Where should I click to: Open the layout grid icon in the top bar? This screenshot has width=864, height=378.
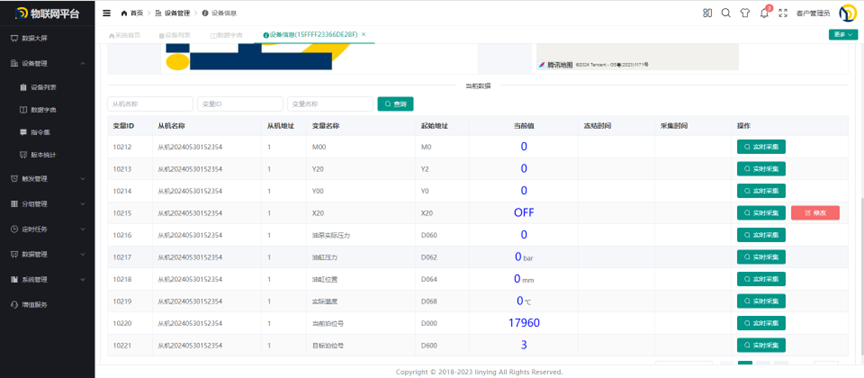click(708, 13)
